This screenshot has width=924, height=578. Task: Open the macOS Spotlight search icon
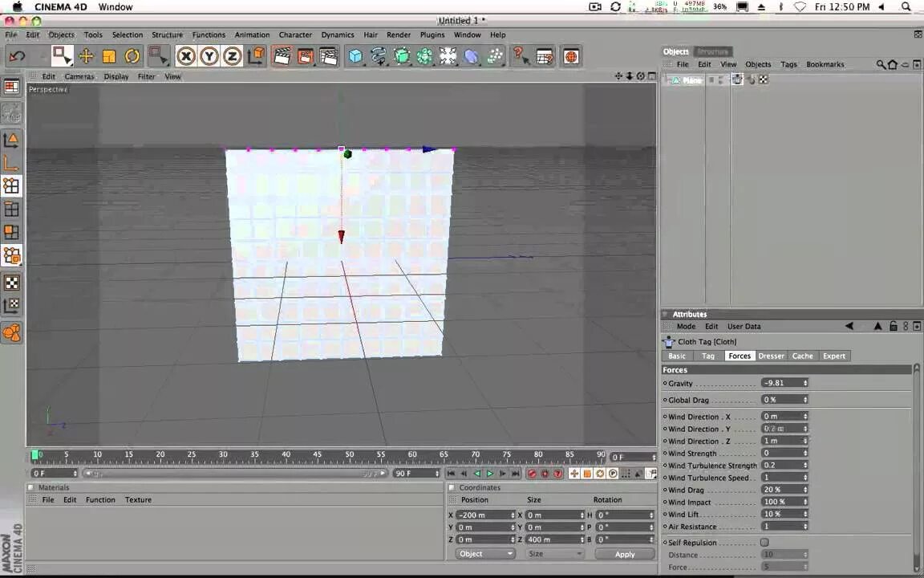point(906,7)
